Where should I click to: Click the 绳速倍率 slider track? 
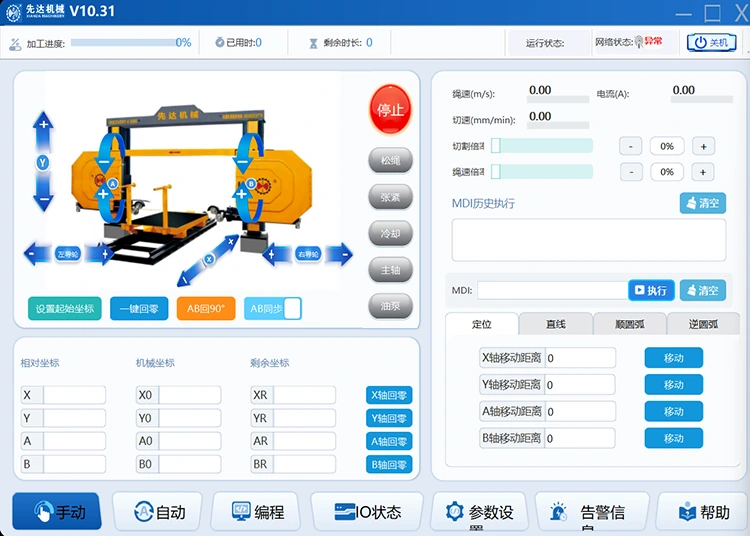tap(542, 172)
